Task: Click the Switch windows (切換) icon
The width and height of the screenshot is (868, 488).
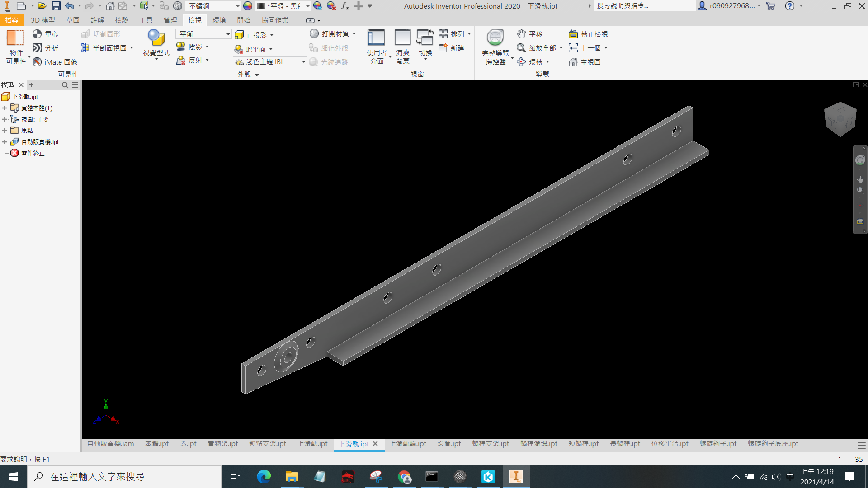Action: (x=425, y=38)
